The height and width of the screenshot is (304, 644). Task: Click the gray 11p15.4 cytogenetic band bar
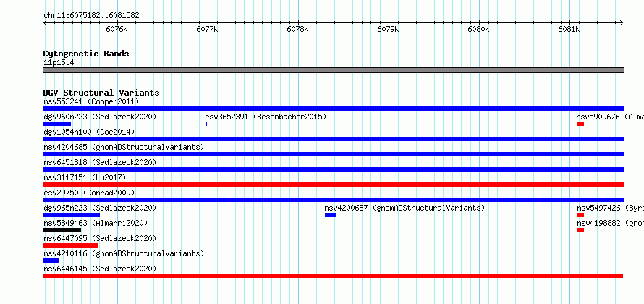pyautogui.click(x=333, y=70)
